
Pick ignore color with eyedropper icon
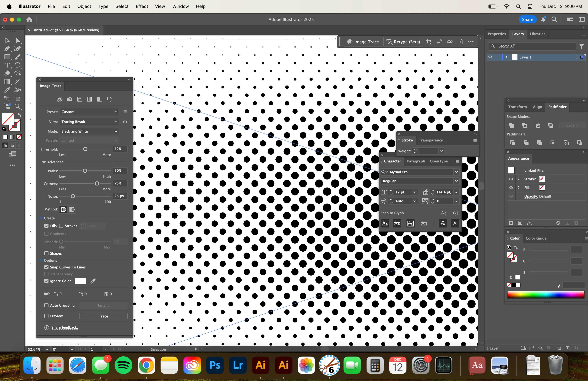click(93, 281)
